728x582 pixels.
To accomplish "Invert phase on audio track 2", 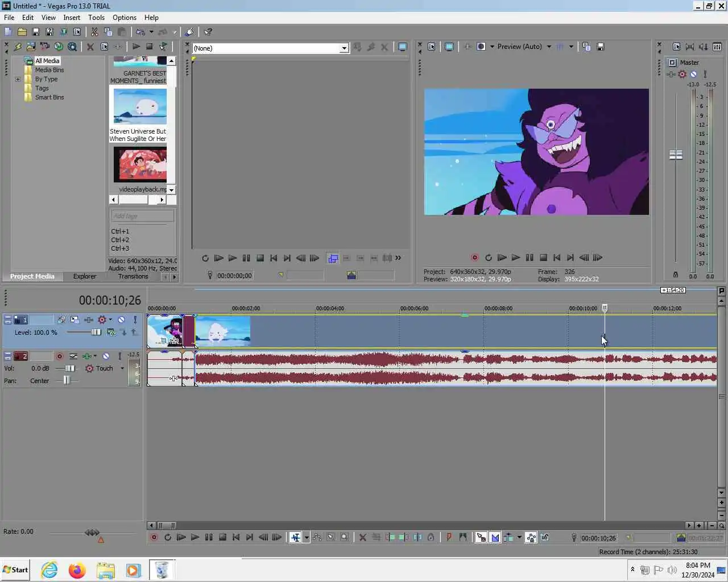I will pyautogui.click(x=73, y=356).
